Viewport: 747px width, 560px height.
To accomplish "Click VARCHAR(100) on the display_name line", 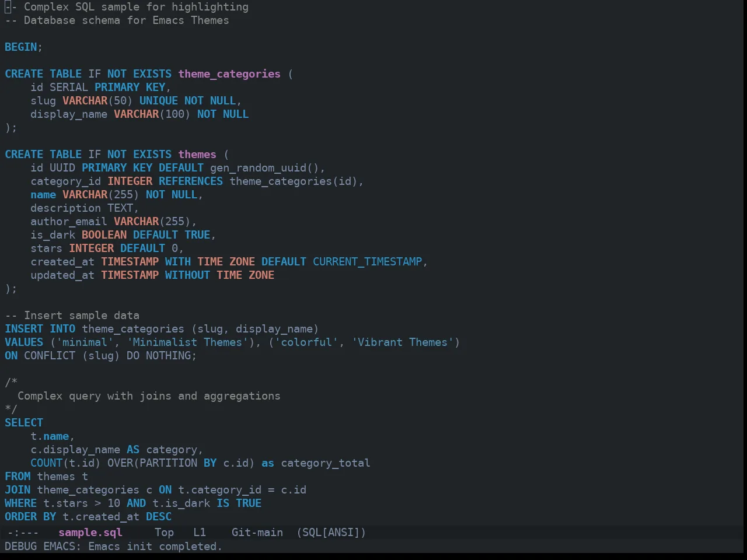I will (152, 114).
